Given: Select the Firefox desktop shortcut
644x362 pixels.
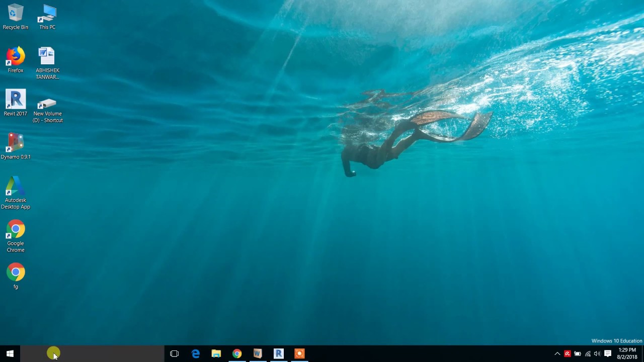Looking at the screenshot, I should coord(16,60).
